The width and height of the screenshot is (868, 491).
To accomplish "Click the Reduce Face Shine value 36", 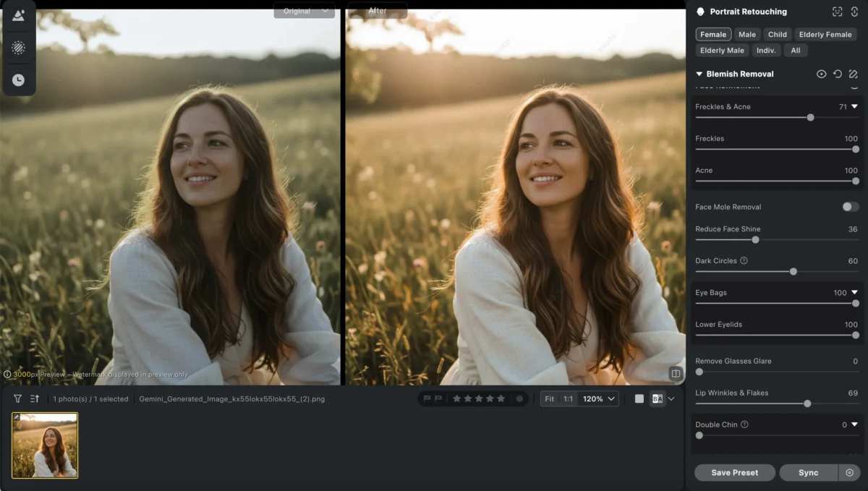I will click(853, 229).
